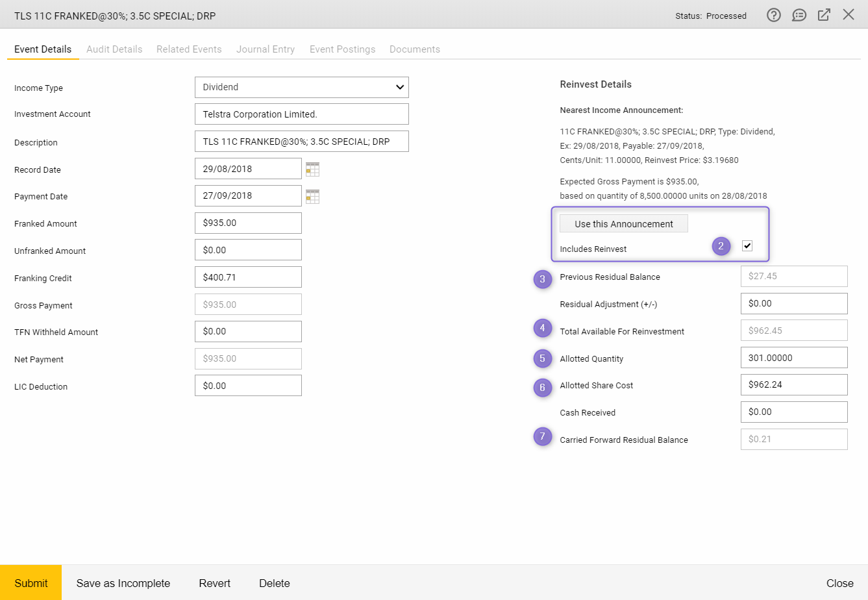Click the 'Income Type' label

pos(38,88)
